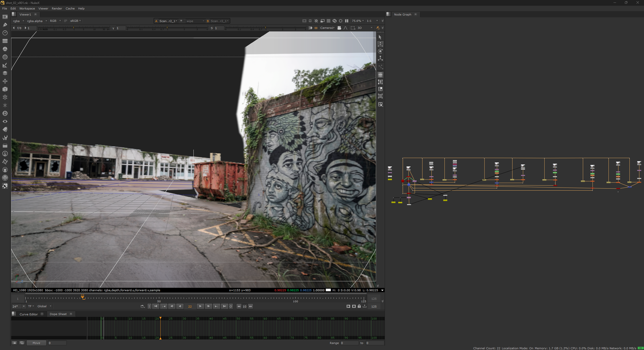Jump to the first frame
The image size is (644, 350).
click(x=156, y=306)
